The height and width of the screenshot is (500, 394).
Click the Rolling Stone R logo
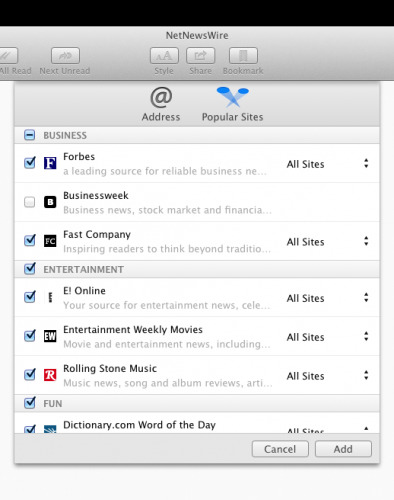pos(50,375)
